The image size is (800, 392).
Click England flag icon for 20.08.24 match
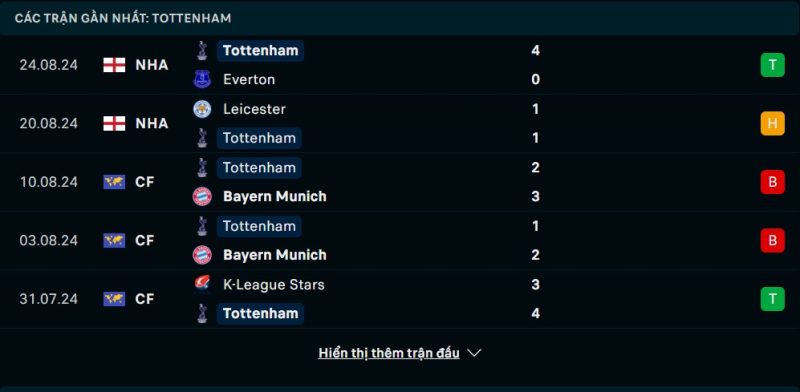coord(114,124)
